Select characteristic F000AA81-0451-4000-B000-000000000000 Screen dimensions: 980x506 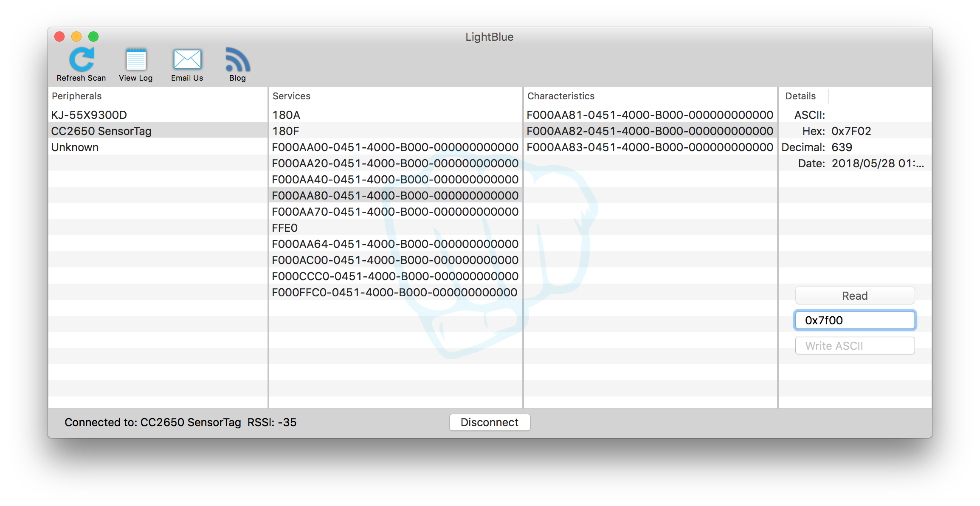click(x=650, y=115)
